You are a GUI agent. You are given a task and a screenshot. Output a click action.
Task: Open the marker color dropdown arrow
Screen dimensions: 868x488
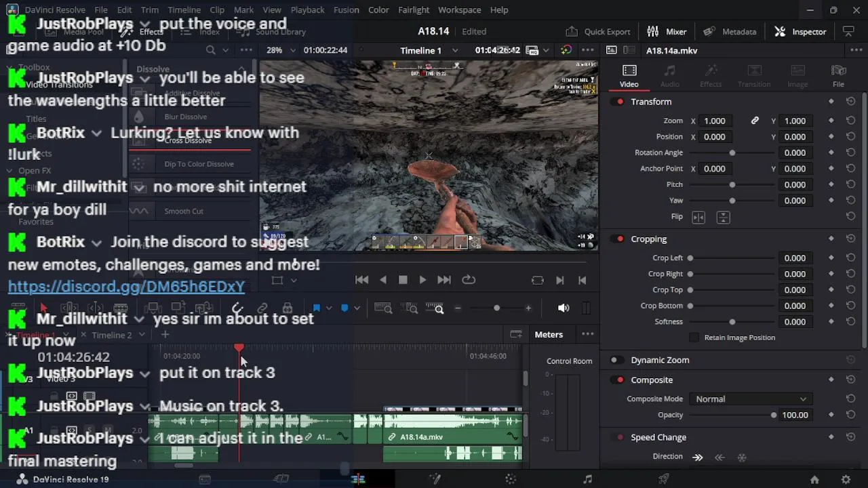click(x=357, y=308)
